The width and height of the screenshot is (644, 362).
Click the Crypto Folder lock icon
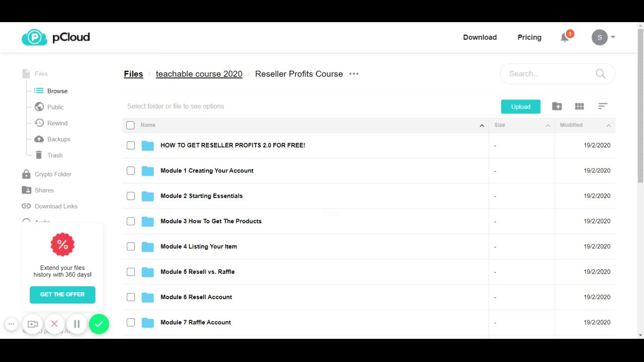coord(26,174)
